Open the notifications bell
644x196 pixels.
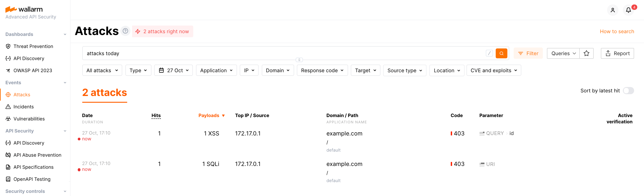(x=628, y=10)
